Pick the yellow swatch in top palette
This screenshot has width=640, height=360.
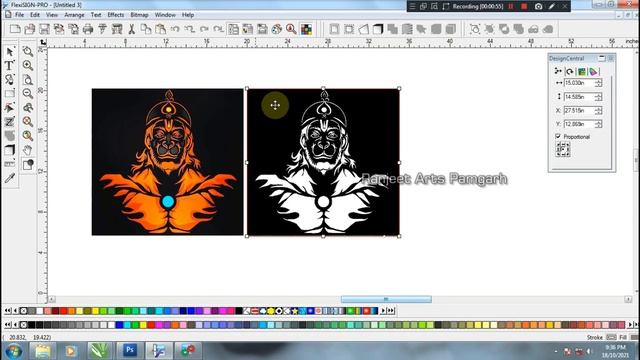96,311
